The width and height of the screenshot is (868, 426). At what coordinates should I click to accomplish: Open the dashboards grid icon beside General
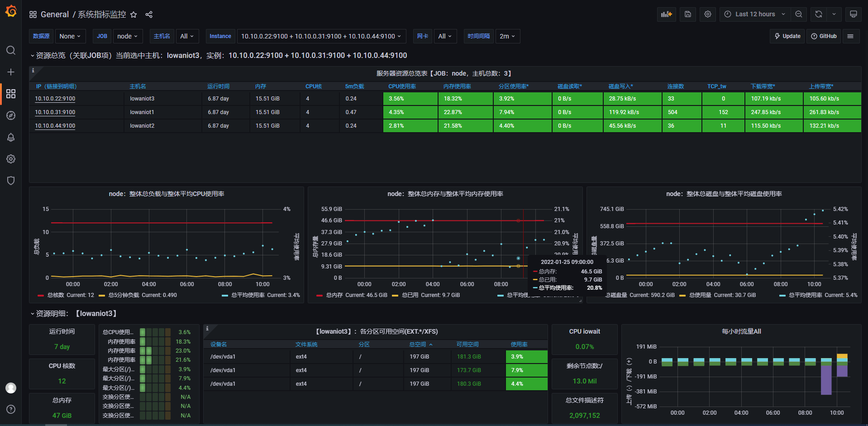coord(33,14)
